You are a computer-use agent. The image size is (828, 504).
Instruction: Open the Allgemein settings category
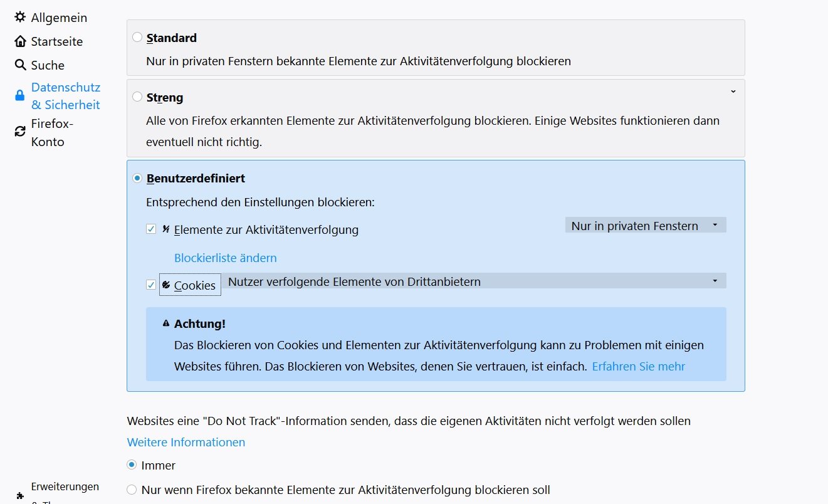click(59, 18)
